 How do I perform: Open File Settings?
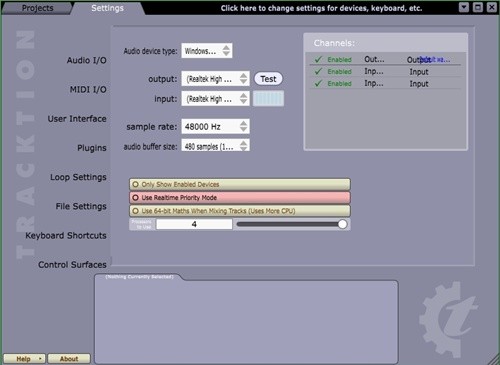point(81,206)
